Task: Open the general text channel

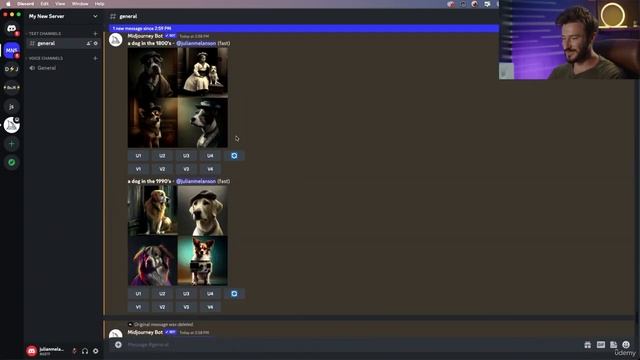Action: [63, 43]
